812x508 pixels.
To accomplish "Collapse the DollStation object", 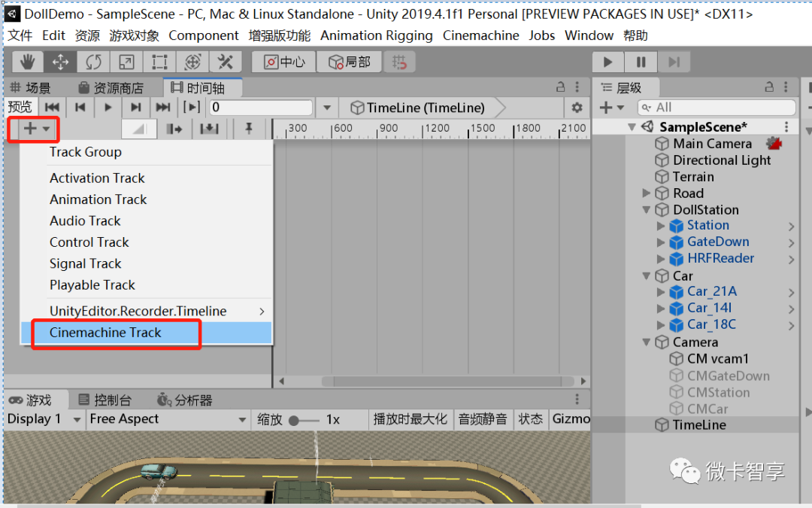I will [646, 210].
